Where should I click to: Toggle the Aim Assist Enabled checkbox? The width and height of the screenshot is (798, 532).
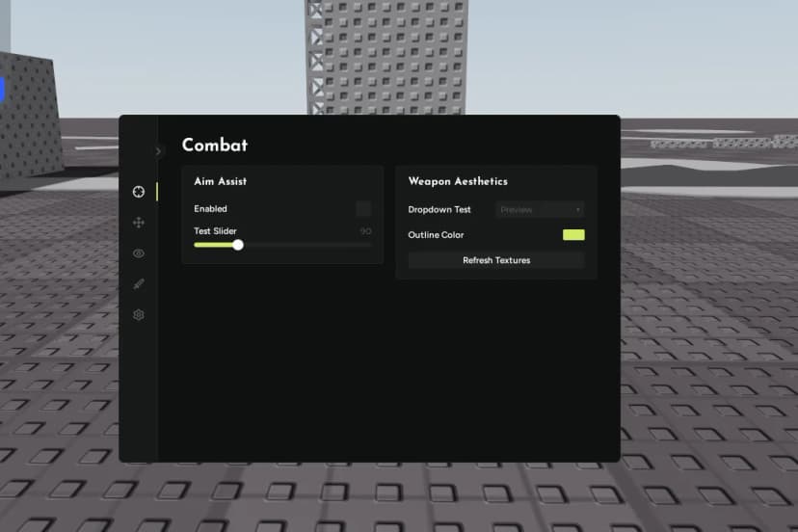(363, 208)
